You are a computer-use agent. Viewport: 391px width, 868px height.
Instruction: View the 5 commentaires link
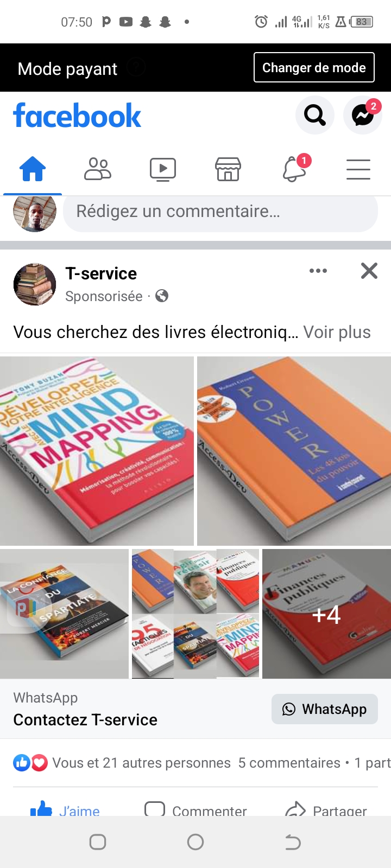[289, 763]
